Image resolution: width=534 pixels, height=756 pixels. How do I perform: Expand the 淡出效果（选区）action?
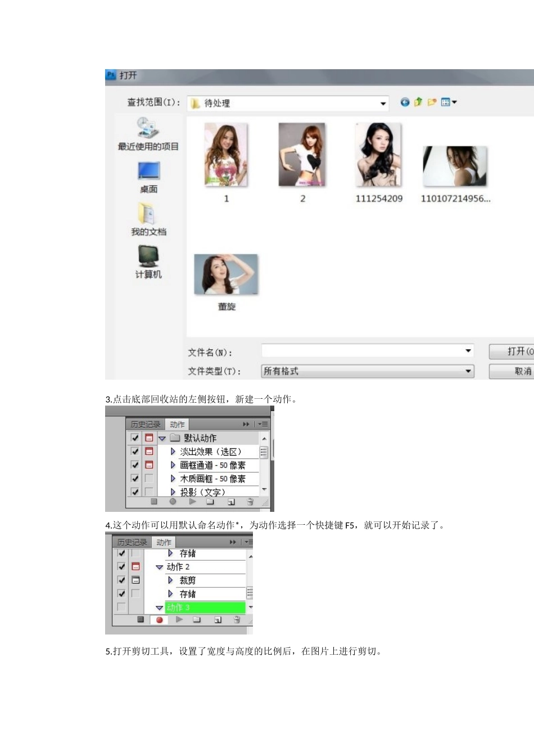(173, 451)
